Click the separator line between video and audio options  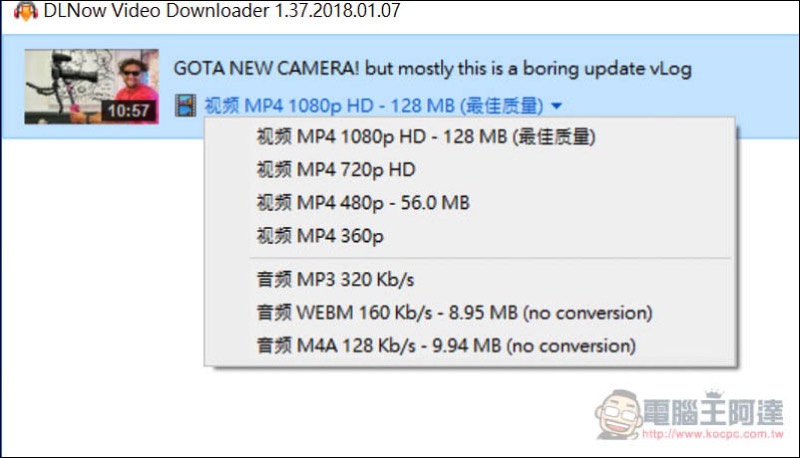(490, 259)
